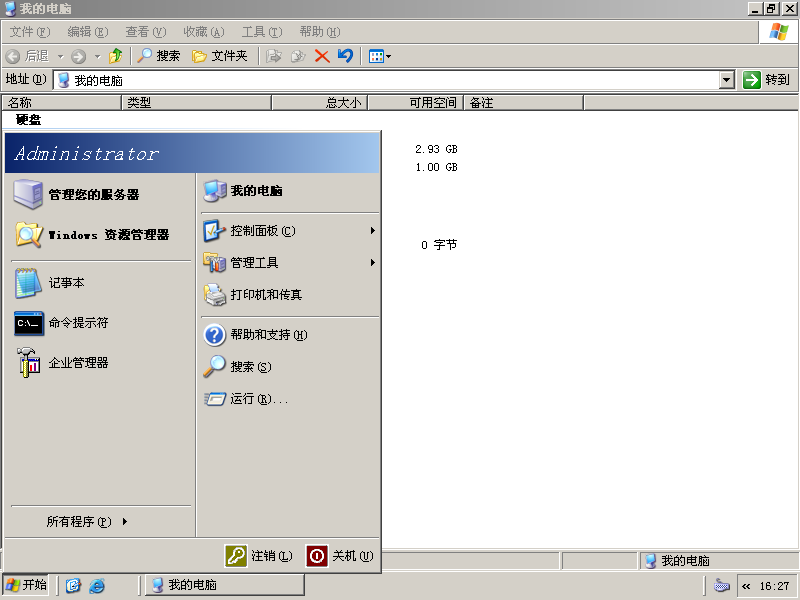Open the Back history dropdown arrow
This screenshot has height=600, width=800.
pyautogui.click(x=60, y=56)
